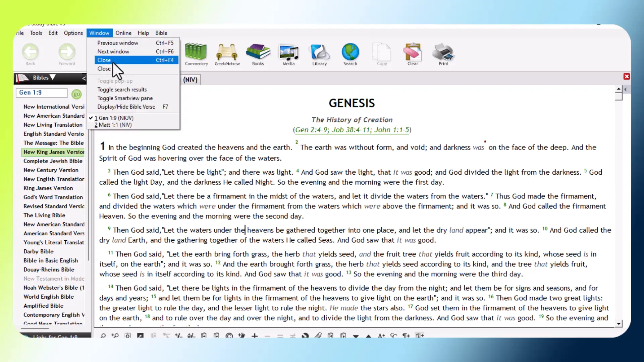
Task: Click the green go button
Action: [76, 94]
